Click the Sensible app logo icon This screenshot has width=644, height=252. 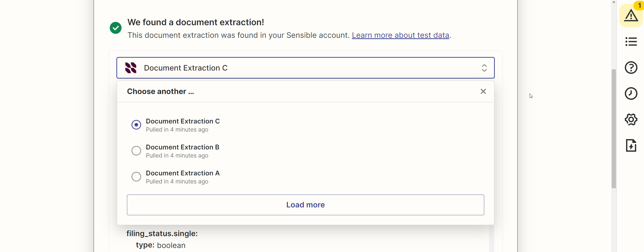[x=131, y=68]
